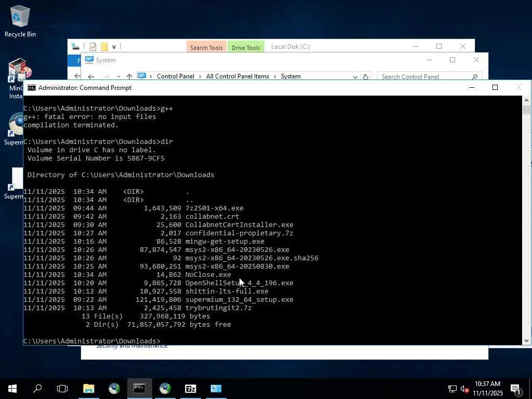532x399 pixels.
Task: Minimize the System window
Action: tap(429, 60)
